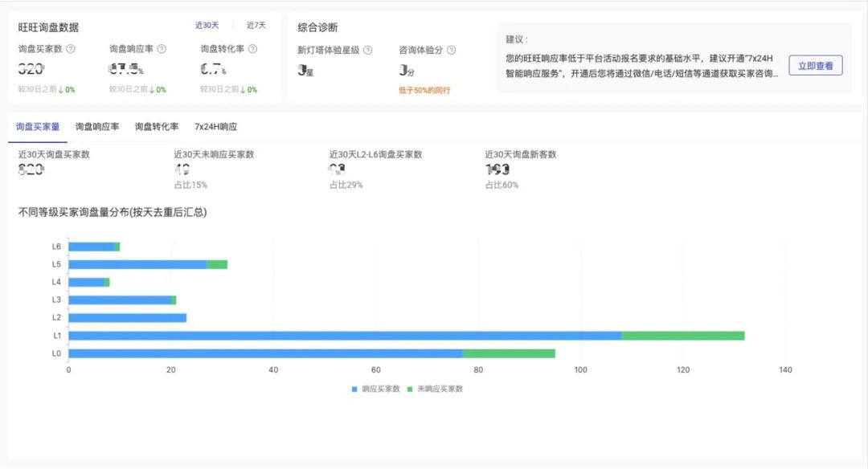Image resolution: width=868 pixels, height=469 pixels.
Task: Click the L1 axis label
Action: (x=57, y=336)
